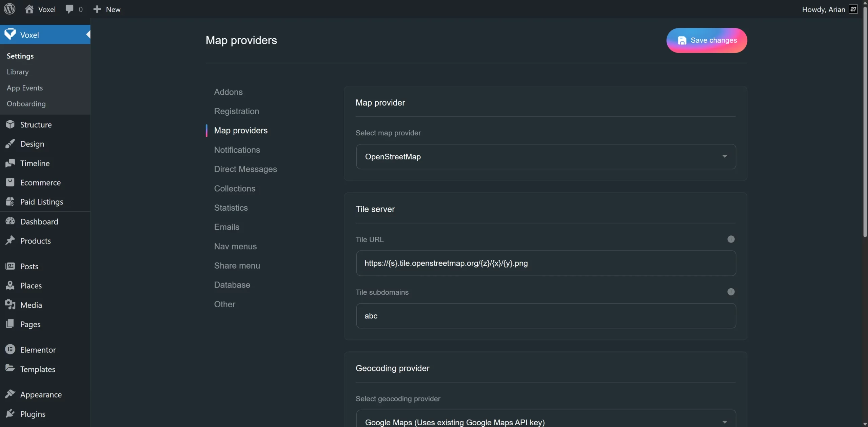
Task: Open the Ecommerce sidebar item
Action: (40, 183)
